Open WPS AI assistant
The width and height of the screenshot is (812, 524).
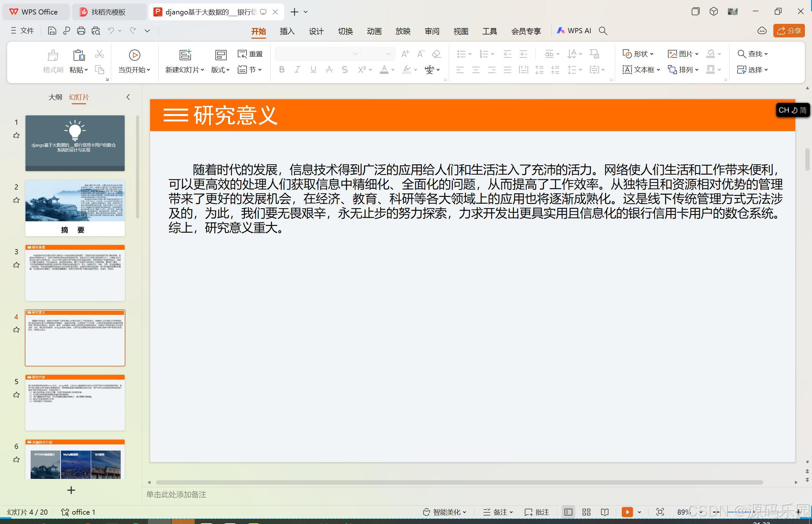[x=574, y=31]
